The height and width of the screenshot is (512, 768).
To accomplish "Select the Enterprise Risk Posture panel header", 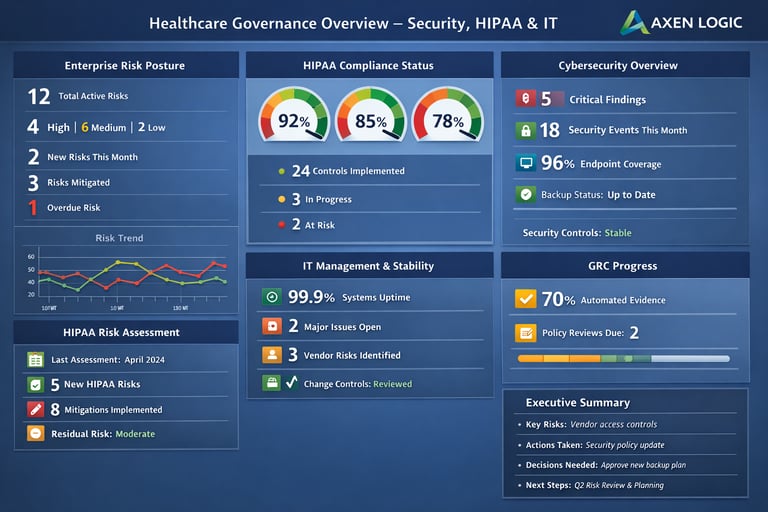I will (126, 65).
